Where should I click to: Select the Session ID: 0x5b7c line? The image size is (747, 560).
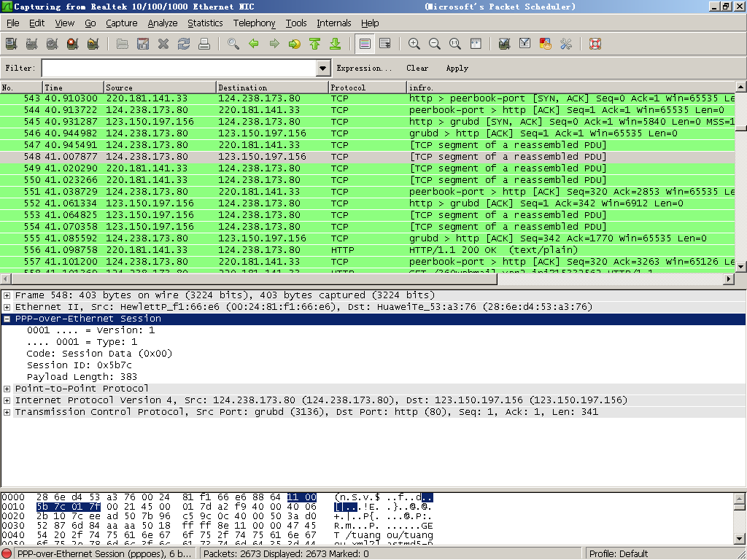[79, 365]
